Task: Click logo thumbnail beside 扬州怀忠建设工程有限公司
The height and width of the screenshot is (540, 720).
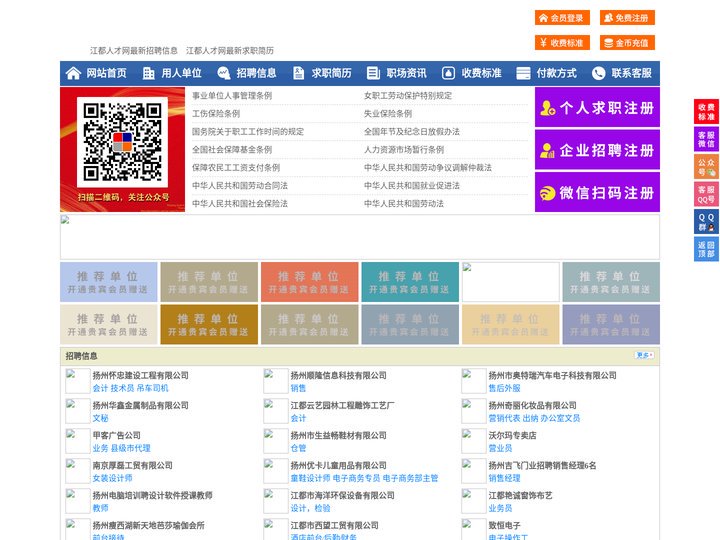Action: (x=78, y=381)
